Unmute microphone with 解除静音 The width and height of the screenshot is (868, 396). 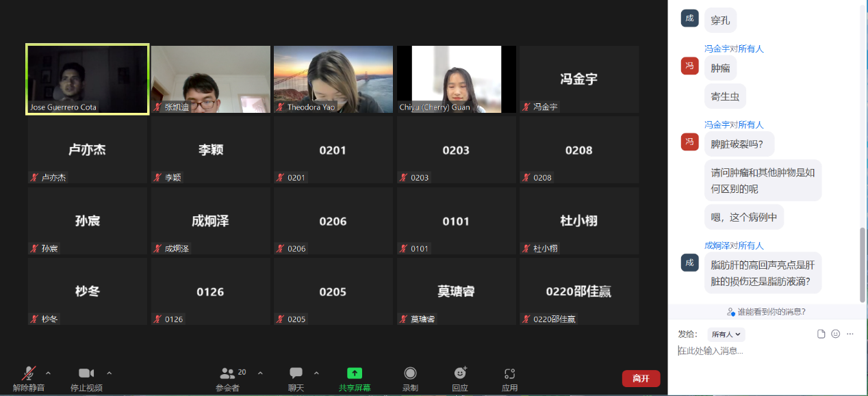[x=29, y=373]
